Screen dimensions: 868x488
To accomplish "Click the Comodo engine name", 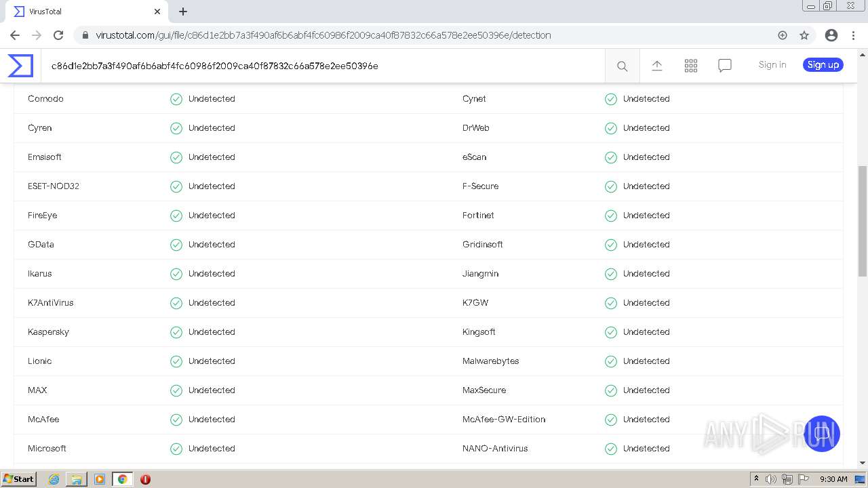I will pos(45,99).
